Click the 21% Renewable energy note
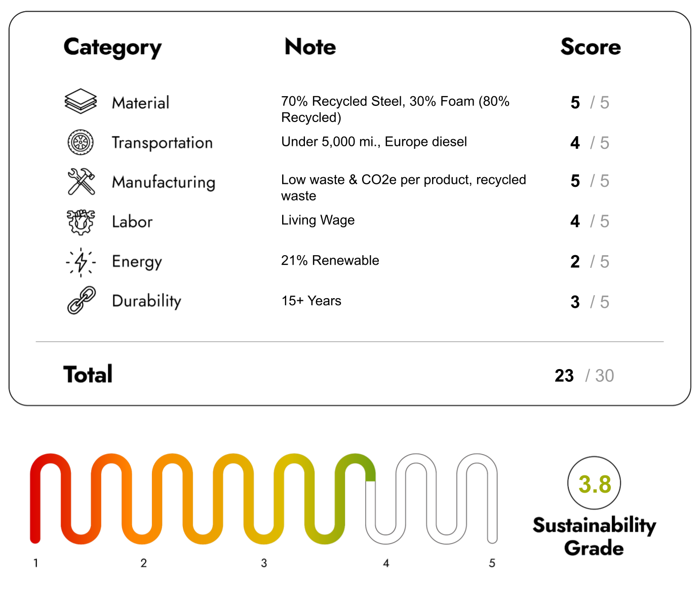Screen dimensions: 700x607 pyautogui.click(x=330, y=260)
